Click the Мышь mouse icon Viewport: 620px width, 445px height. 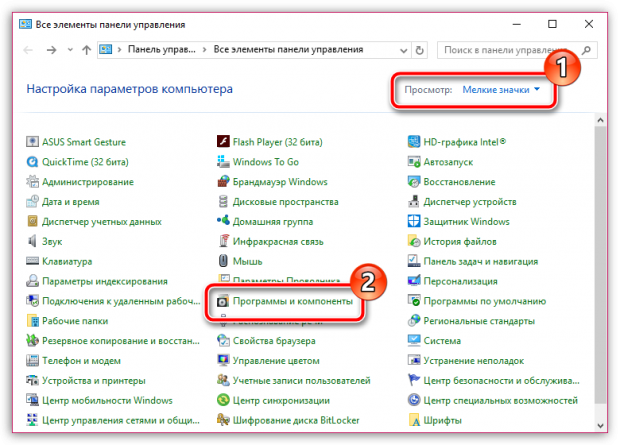point(223,261)
